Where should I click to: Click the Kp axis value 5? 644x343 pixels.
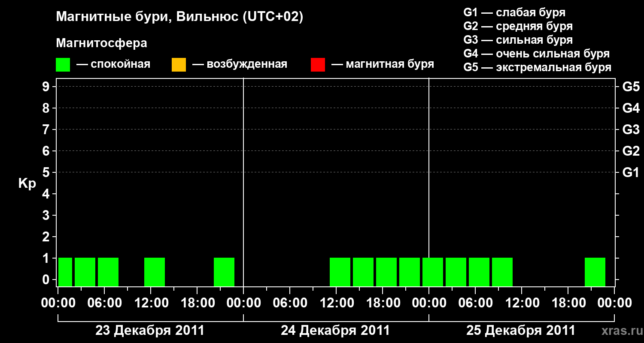(x=47, y=172)
